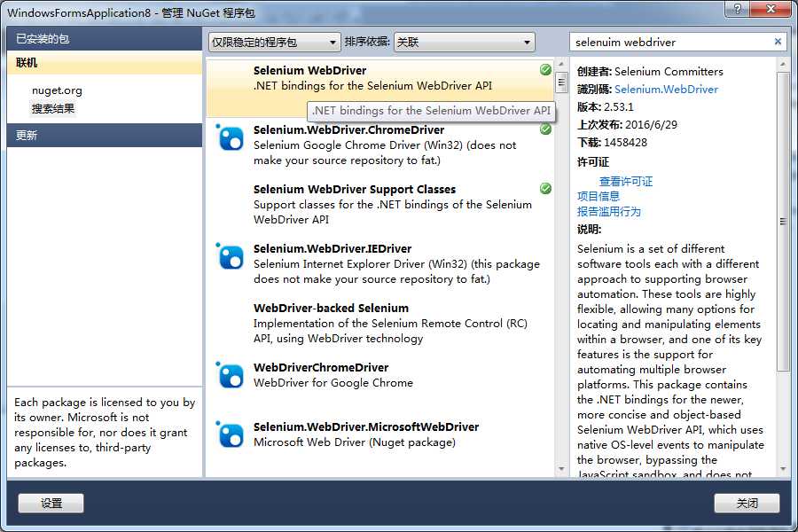Select Selenium.WebDriver.IEDriver package title
Image resolution: width=798 pixels, height=532 pixels.
tap(332, 249)
